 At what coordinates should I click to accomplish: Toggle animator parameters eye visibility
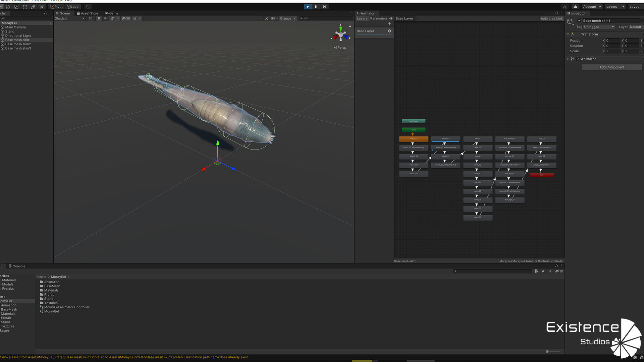coord(391,18)
